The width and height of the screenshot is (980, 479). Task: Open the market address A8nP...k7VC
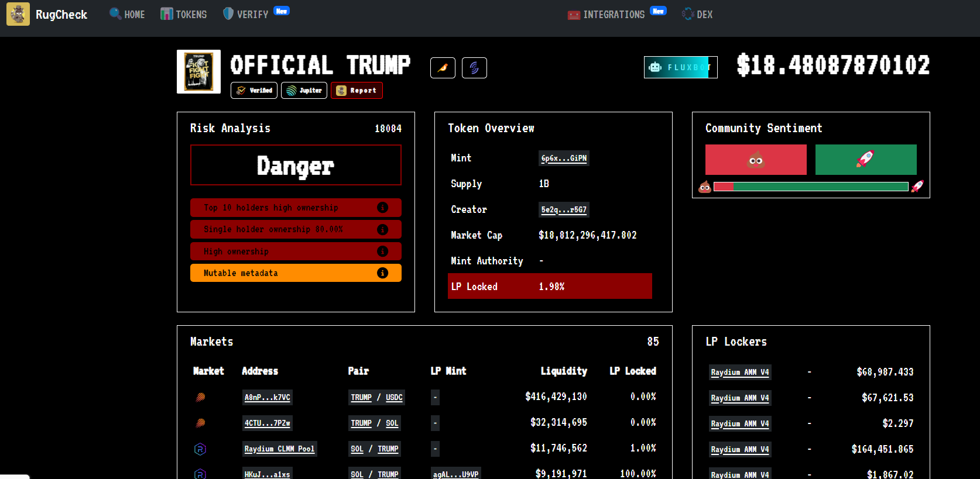(267, 398)
